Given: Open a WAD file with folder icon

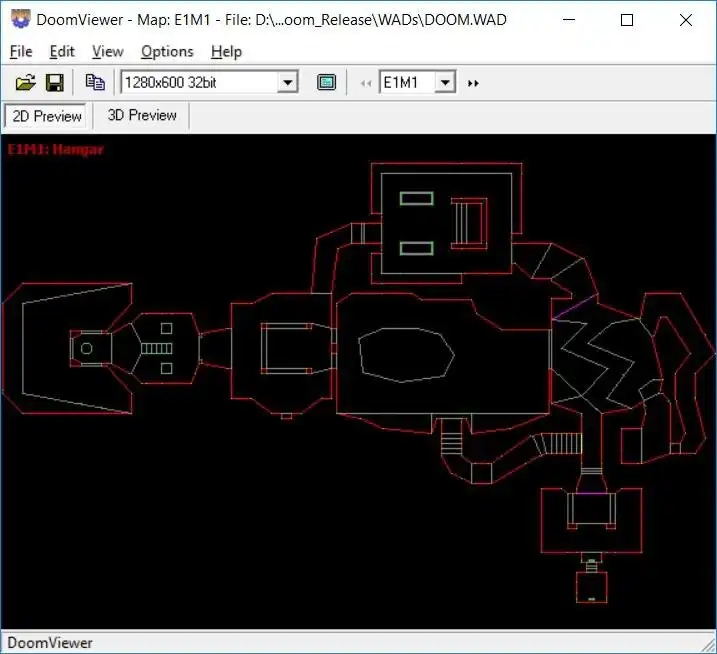Looking at the screenshot, I should (25, 83).
